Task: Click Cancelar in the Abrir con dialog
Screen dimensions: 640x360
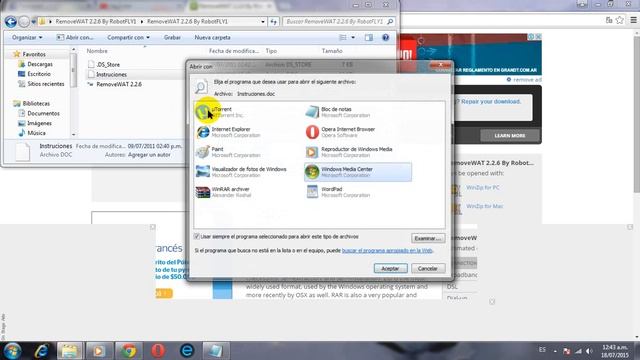Action: point(428,268)
